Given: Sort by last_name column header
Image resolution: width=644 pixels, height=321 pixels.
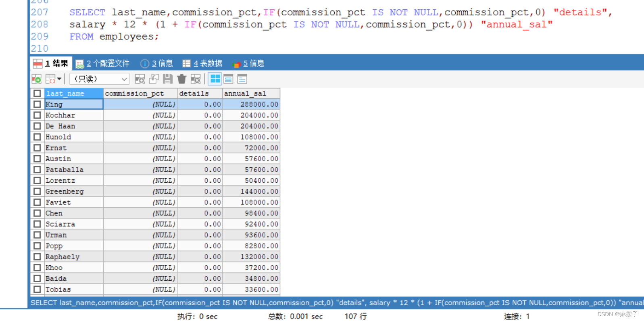Looking at the screenshot, I should click(74, 93).
